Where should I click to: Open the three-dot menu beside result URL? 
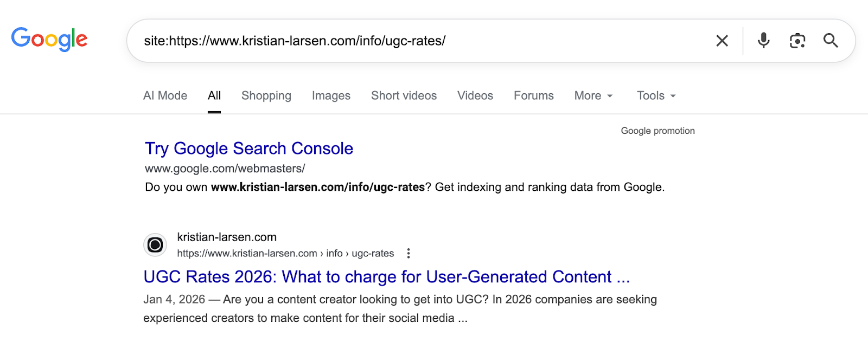pyautogui.click(x=408, y=253)
